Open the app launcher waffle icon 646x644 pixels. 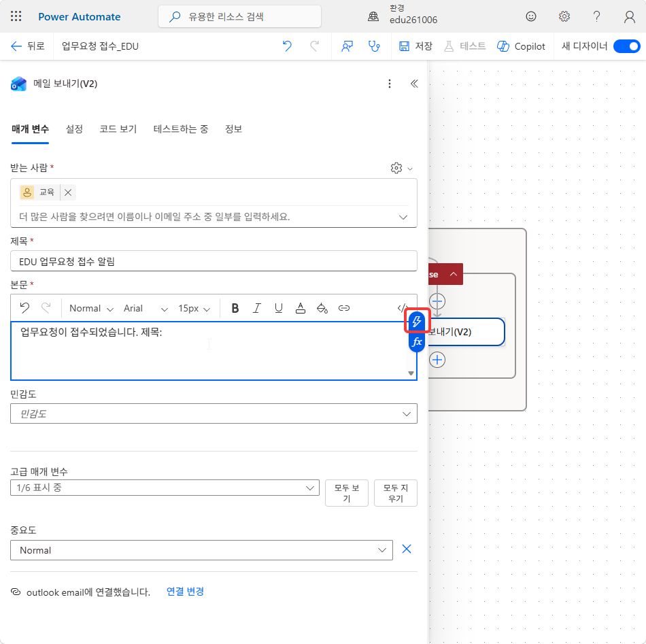(x=16, y=16)
